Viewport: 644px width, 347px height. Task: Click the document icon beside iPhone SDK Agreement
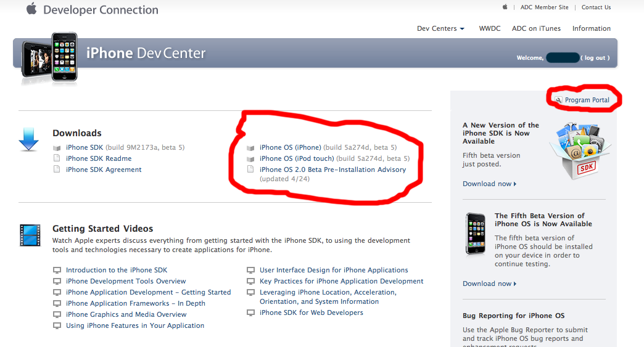[x=57, y=169]
